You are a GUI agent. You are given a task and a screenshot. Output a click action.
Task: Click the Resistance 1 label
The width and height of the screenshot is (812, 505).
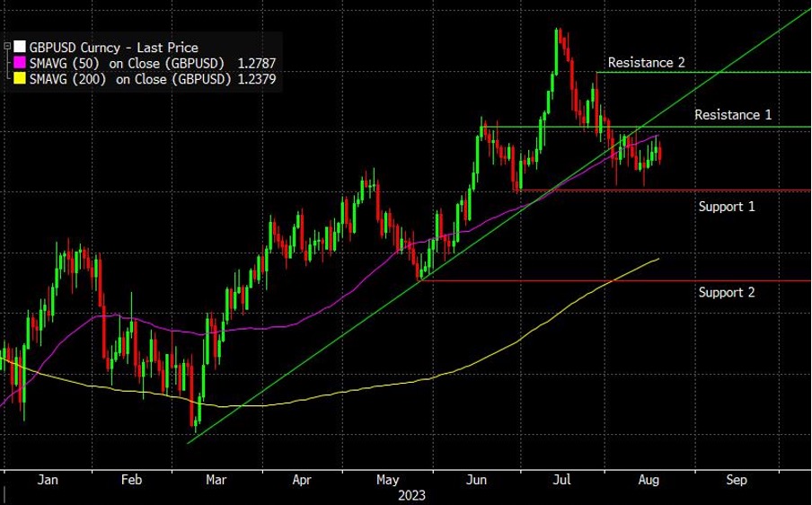733,114
